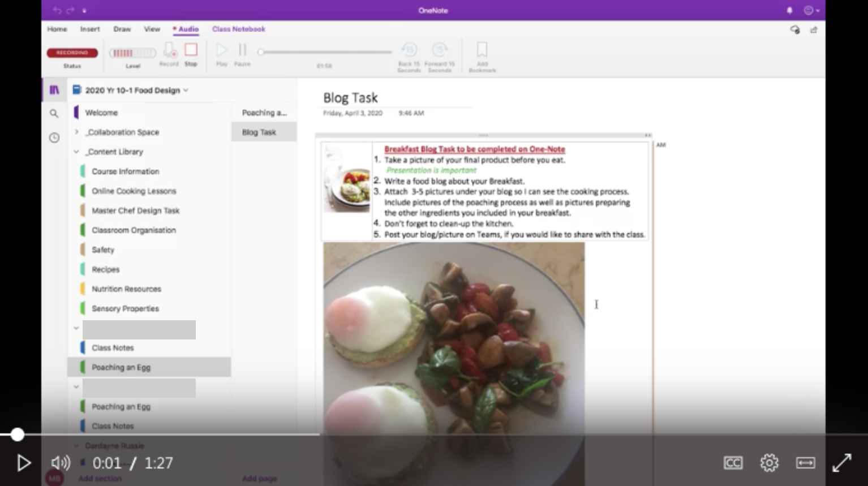Click the page date Friday, April 3, 2020
Viewport: 868px width, 486px height.
353,113
